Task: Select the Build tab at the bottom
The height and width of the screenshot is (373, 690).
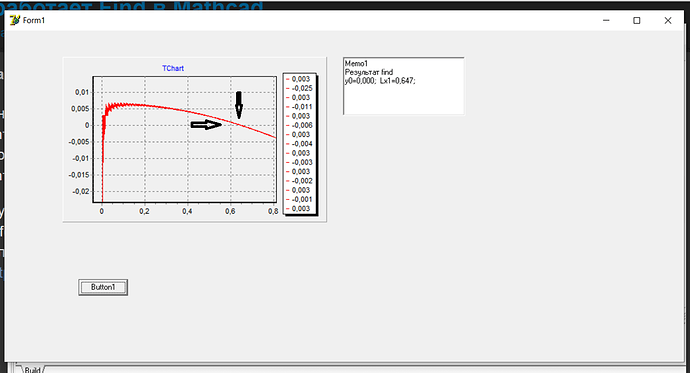Action: (x=32, y=369)
